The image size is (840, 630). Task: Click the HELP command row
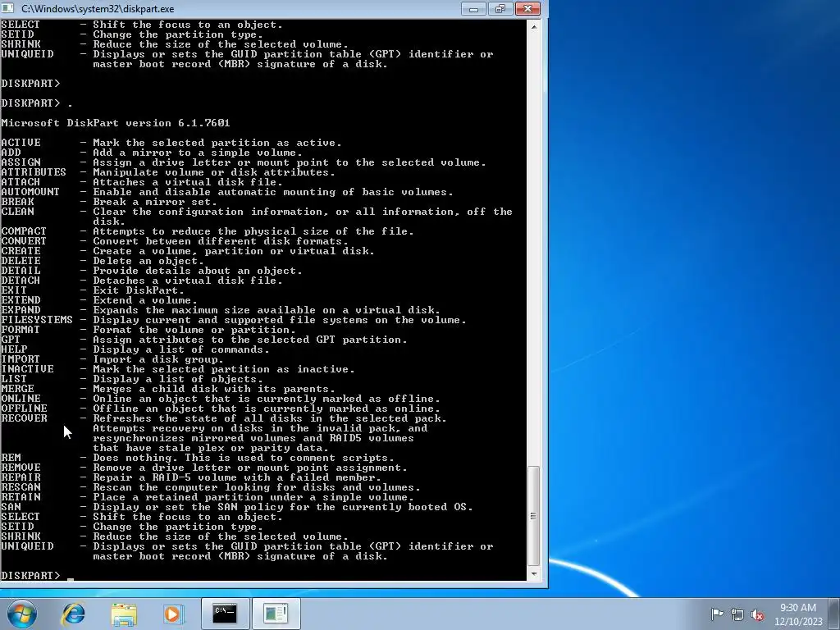135,349
